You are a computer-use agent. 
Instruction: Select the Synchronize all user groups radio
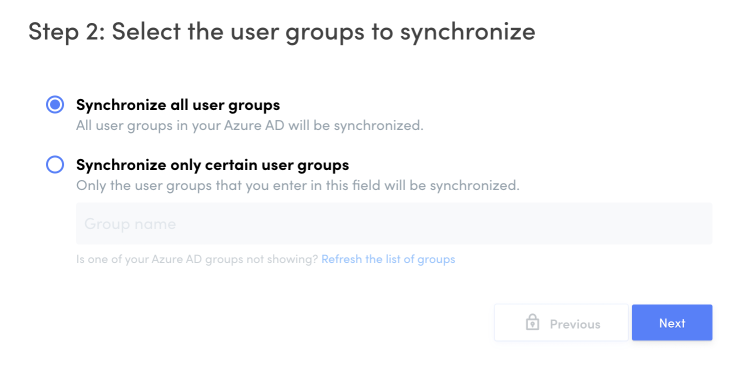[x=55, y=105]
